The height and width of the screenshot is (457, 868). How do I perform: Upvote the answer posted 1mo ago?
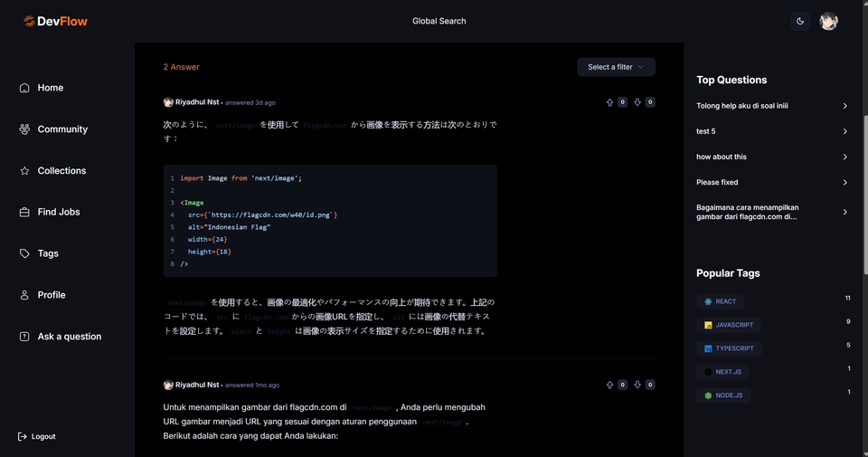[609, 385]
